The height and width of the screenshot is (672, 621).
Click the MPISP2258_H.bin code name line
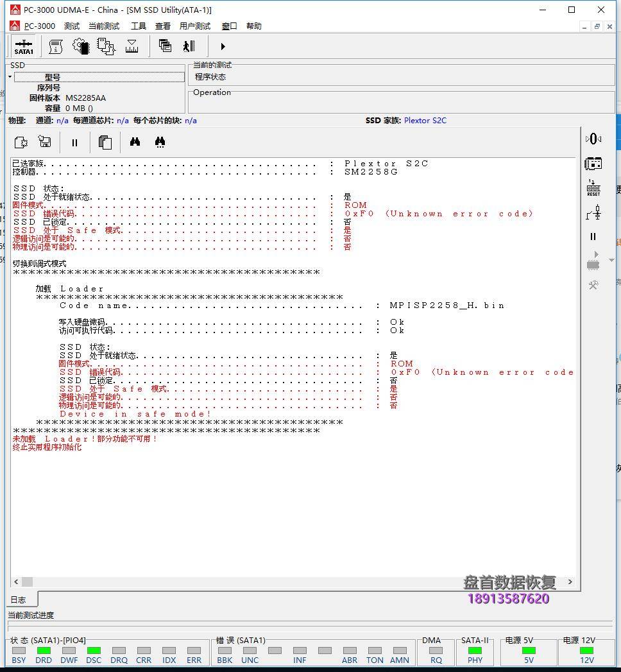282,306
